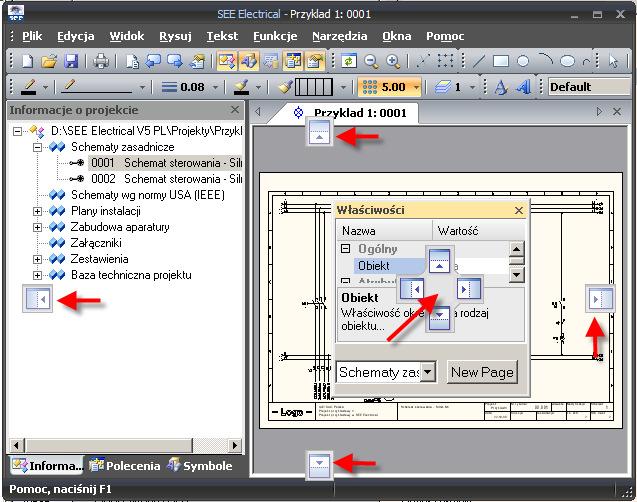
Task: Open the Schematy zas combo box
Action: [x=386, y=372]
